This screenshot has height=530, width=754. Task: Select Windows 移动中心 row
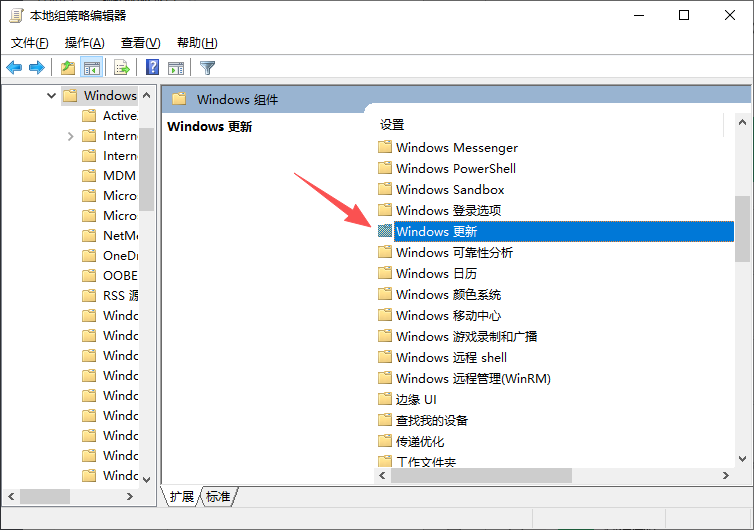[x=449, y=315]
